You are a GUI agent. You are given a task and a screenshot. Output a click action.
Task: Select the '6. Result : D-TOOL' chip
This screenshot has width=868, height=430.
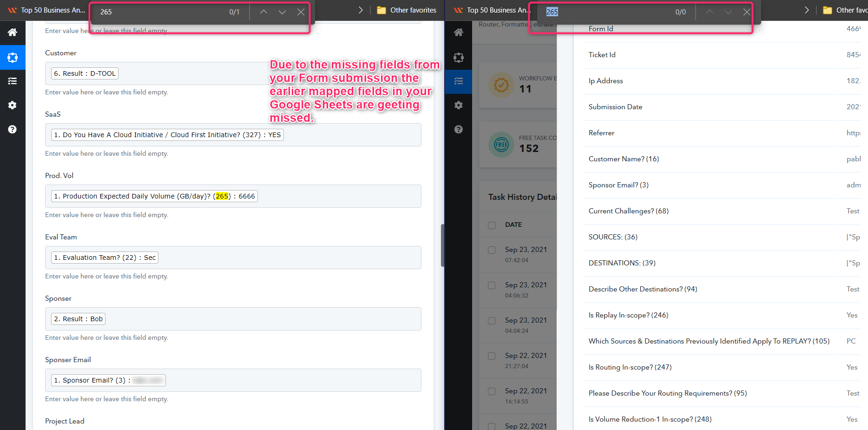pyautogui.click(x=85, y=73)
